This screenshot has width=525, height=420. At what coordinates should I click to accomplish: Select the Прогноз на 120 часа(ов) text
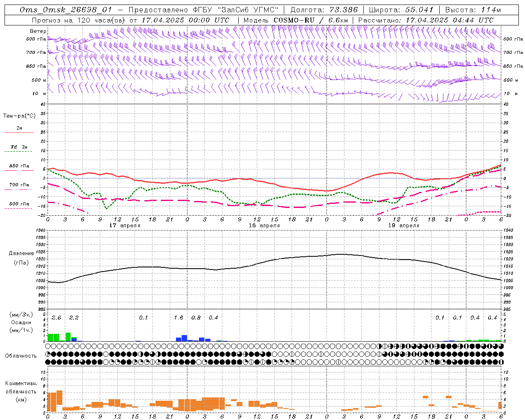(x=79, y=20)
